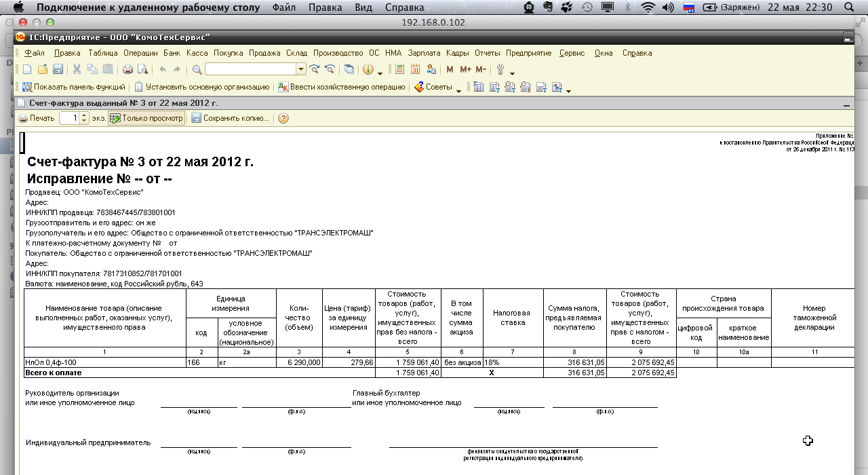
Task: Click Ввести хозяйственную операцию button
Action: (342, 87)
